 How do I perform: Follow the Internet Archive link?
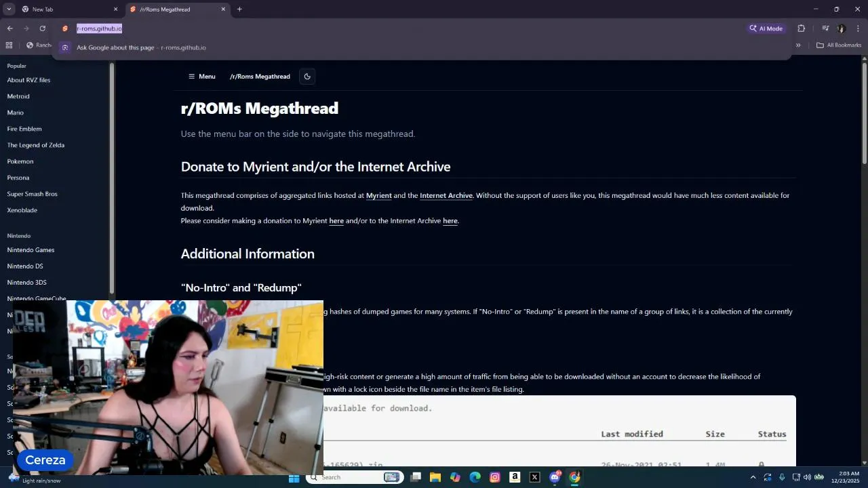click(446, 195)
